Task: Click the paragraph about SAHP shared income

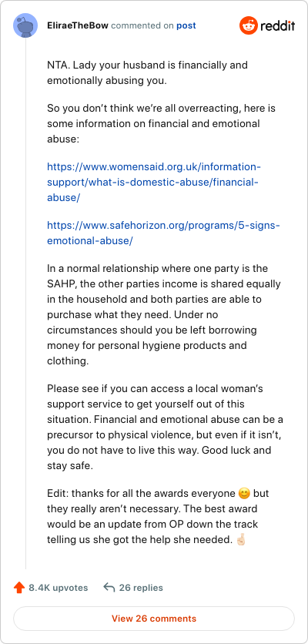Action: point(164,314)
